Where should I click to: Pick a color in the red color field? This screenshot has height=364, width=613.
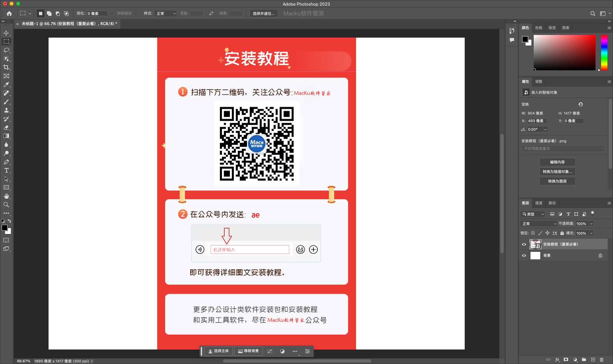point(564,52)
